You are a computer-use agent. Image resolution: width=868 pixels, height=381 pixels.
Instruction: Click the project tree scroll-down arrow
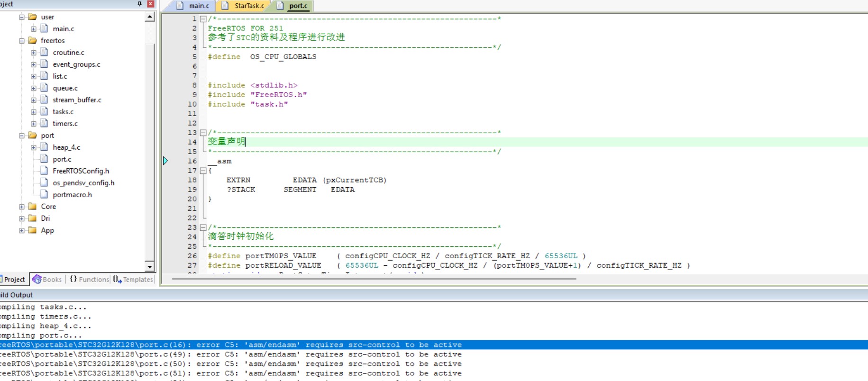(x=150, y=267)
